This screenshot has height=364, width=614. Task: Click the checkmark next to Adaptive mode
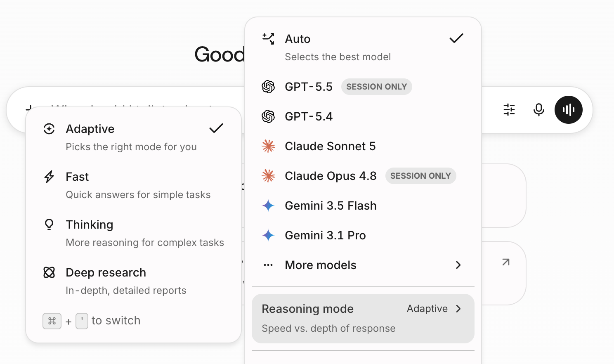(216, 128)
